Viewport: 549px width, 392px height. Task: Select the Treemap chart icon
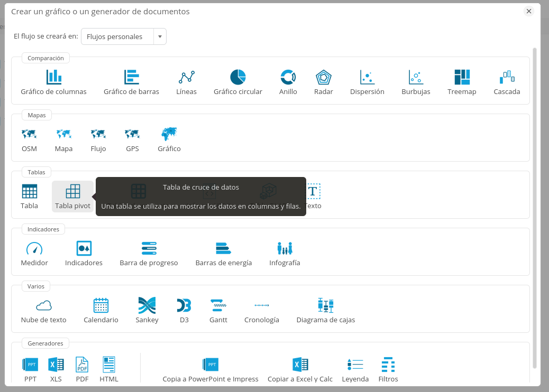pos(462,77)
